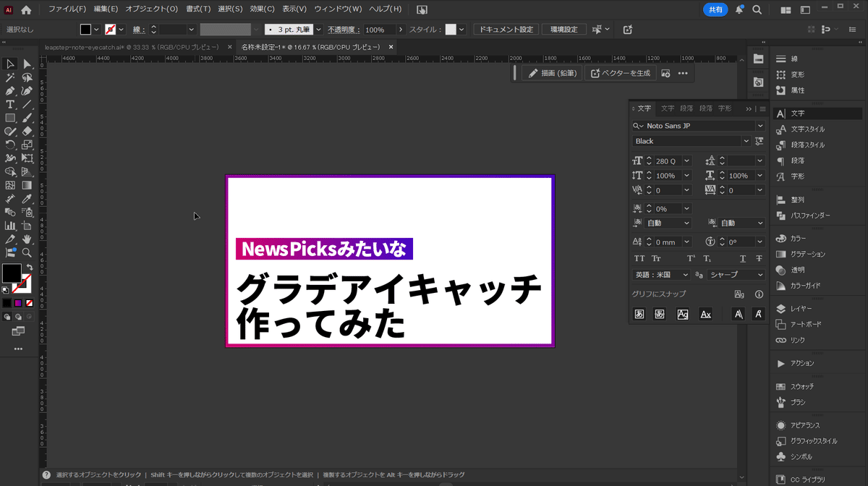Toggle superscript in the character panel
This screenshot has height=486, width=868.
coord(689,257)
